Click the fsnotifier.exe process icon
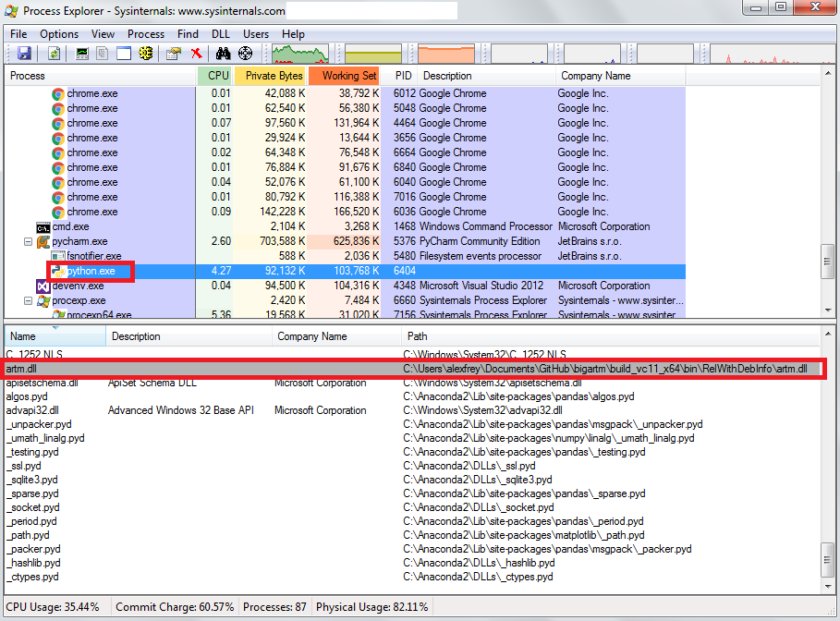Viewport: 840px width, 621px height. pyautogui.click(x=58, y=256)
